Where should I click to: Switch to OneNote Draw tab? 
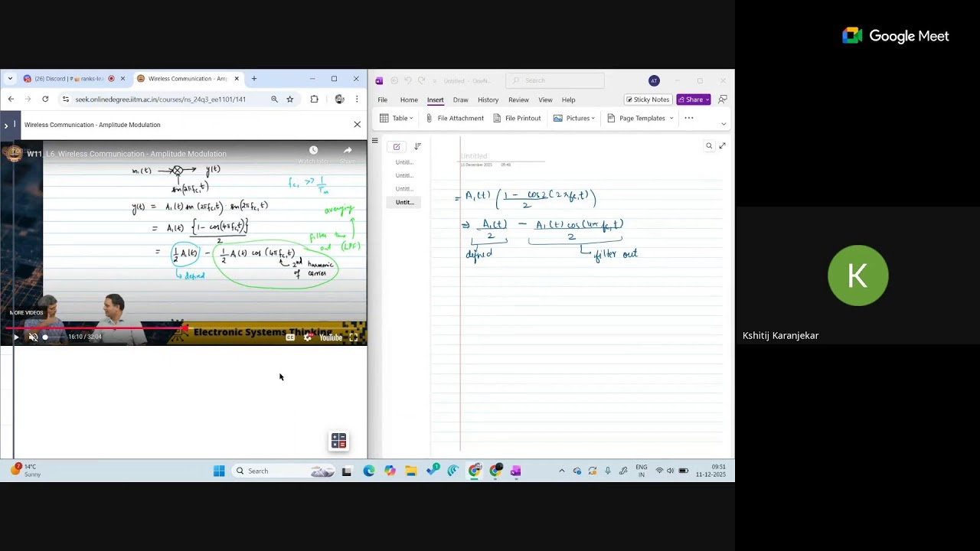pos(460,99)
